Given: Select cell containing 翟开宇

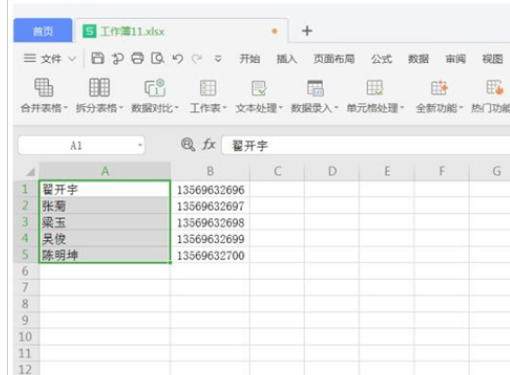Looking at the screenshot, I should (105, 189).
